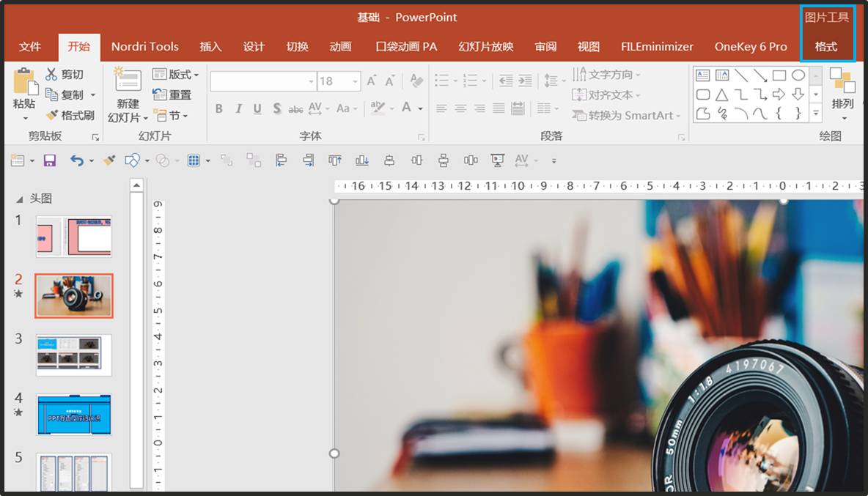Click start slideshow icon in quick access toolbar
Viewport: 868px width, 496px height.
(x=497, y=160)
